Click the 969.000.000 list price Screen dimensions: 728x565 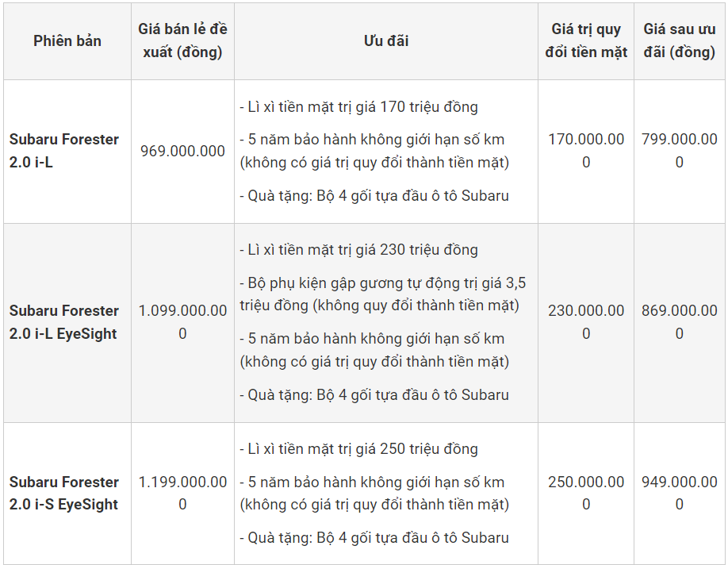point(182,151)
